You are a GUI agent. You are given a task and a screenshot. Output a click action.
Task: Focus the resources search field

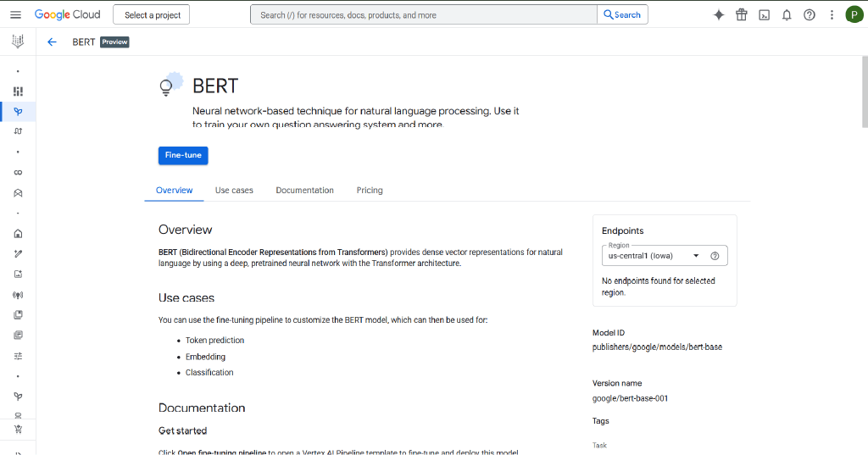tap(424, 15)
